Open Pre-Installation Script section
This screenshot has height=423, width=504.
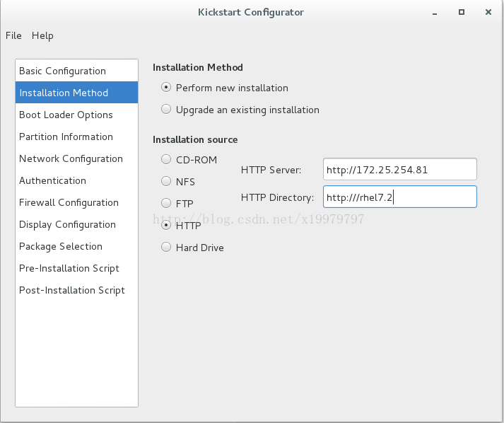pos(76,268)
